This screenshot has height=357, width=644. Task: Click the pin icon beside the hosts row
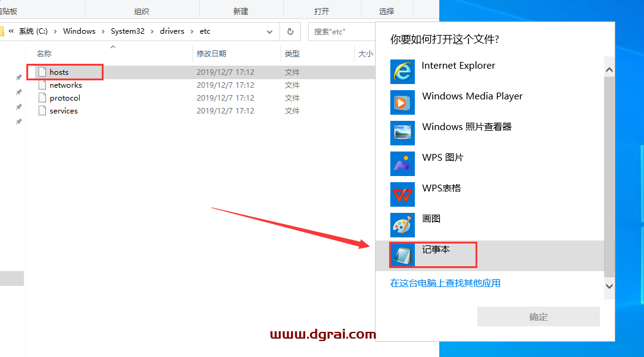pos(18,77)
